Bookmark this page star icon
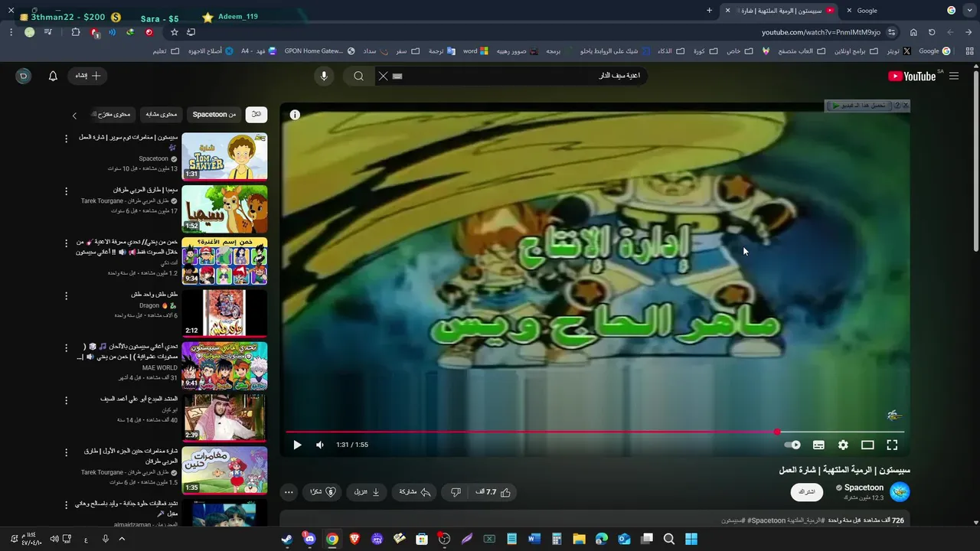Image resolution: width=980 pixels, height=551 pixels. [175, 32]
